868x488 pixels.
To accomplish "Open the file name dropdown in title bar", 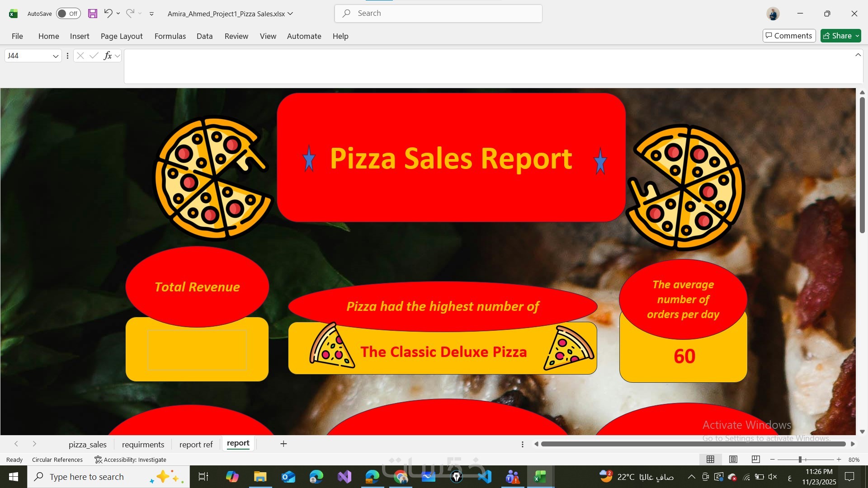I will pyautogui.click(x=291, y=14).
